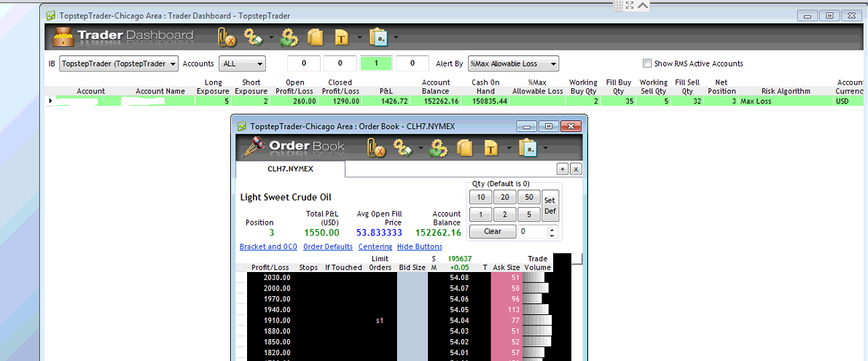Open dropdown arrow beside gears icon in Order Book
The image size is (868, 361).
click(422, 147)
